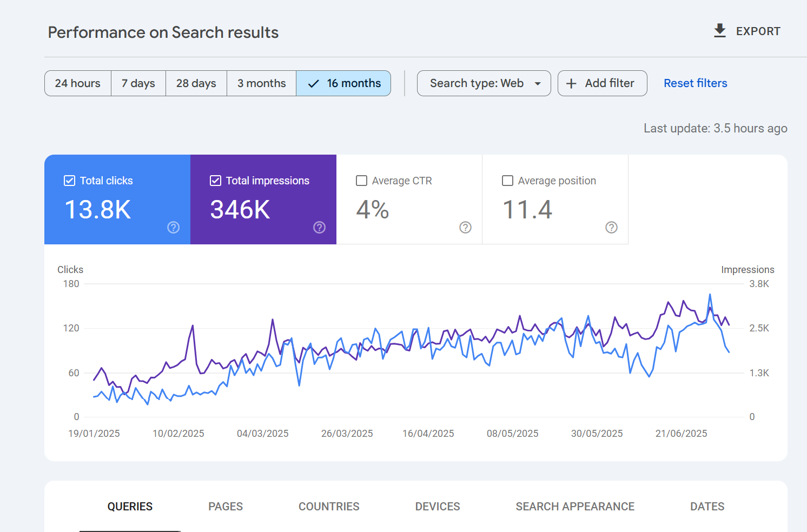This screenshot has width=807, height=532.
Task: Click the 2.5K impressions axis label
Action: click(x=759, y=328)
